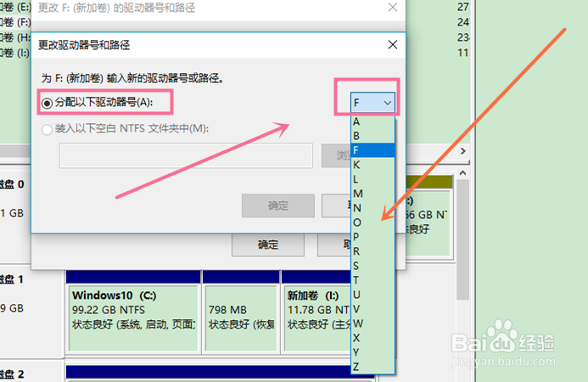Pick highlighted letter F in the dropdown list
This screenshot has height=382, width=588.
(372, 150)
